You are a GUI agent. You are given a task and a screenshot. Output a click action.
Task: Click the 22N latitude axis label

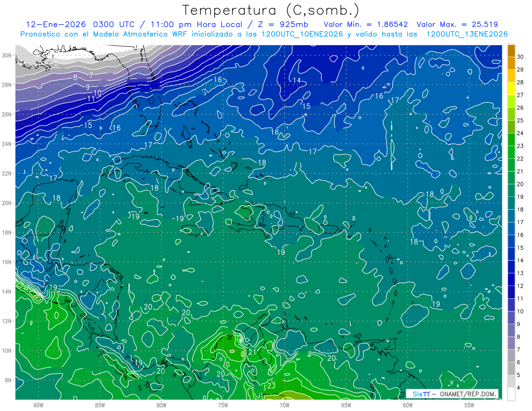point(7,173)
